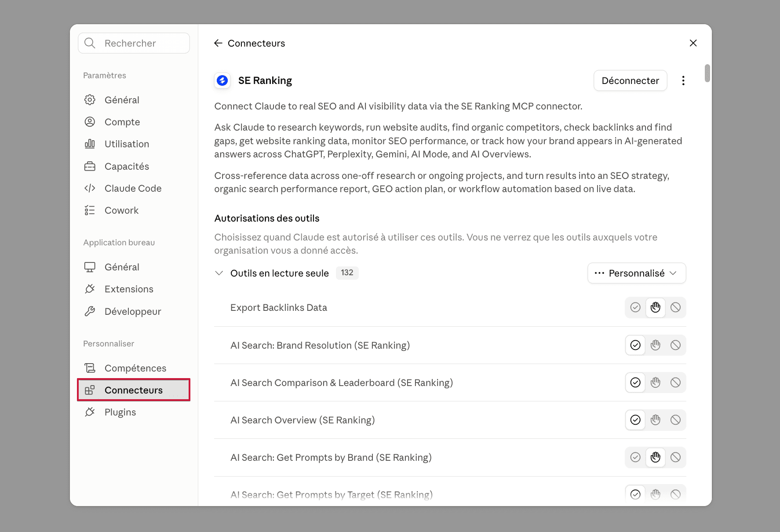
Task: Select Connecteurs in the sidebar
Action: point(134,390)
